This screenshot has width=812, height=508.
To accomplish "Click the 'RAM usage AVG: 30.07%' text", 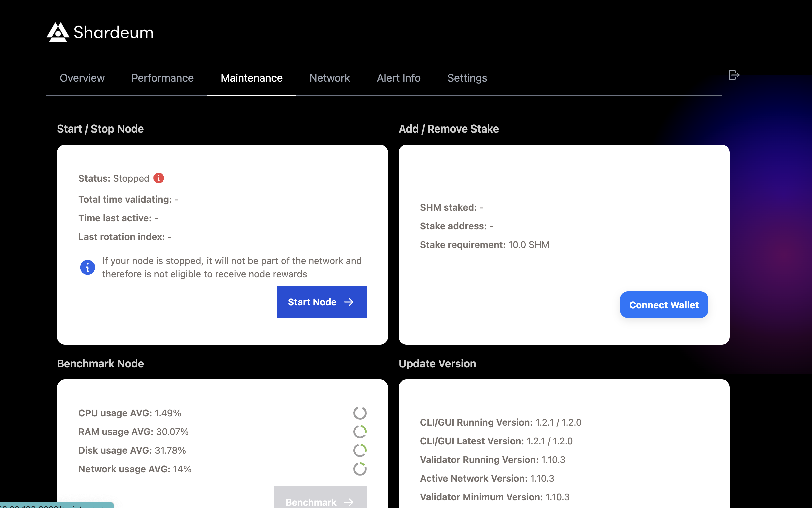I will click(134, 432).
